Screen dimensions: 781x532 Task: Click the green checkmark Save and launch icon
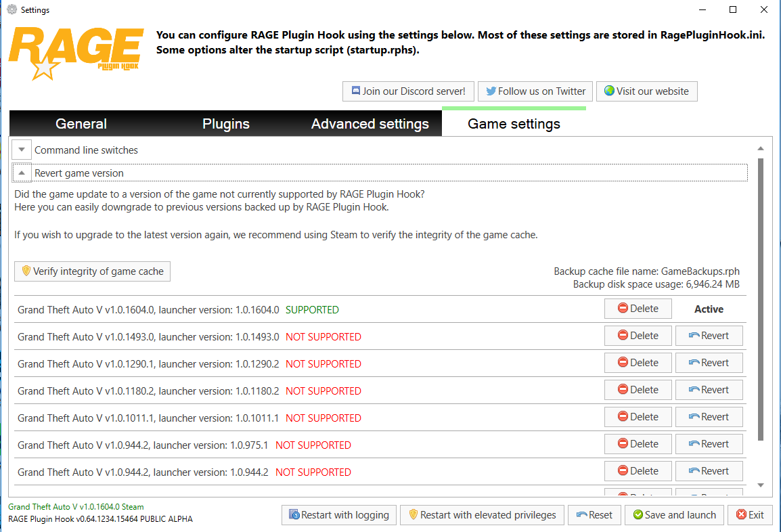tap(638, 514)
